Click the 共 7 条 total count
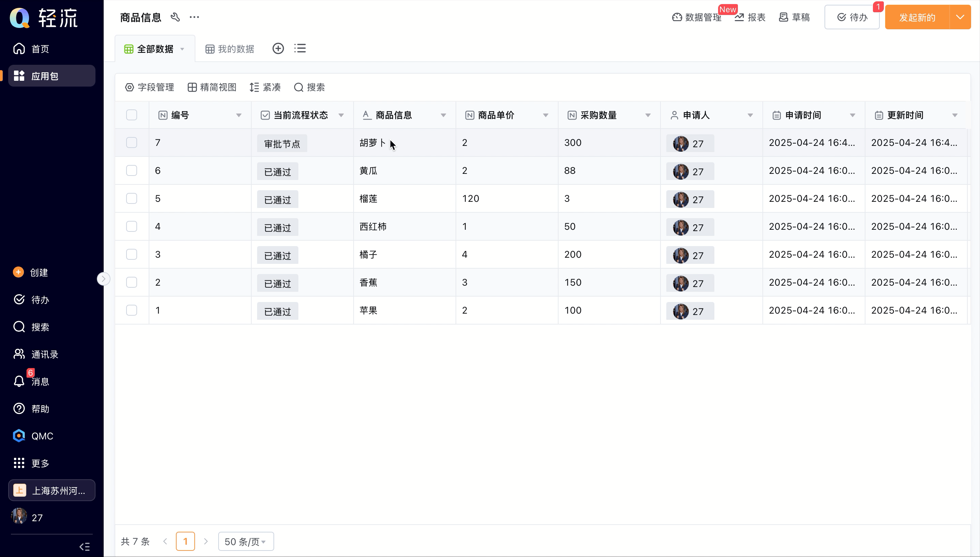 pos(135,541)
